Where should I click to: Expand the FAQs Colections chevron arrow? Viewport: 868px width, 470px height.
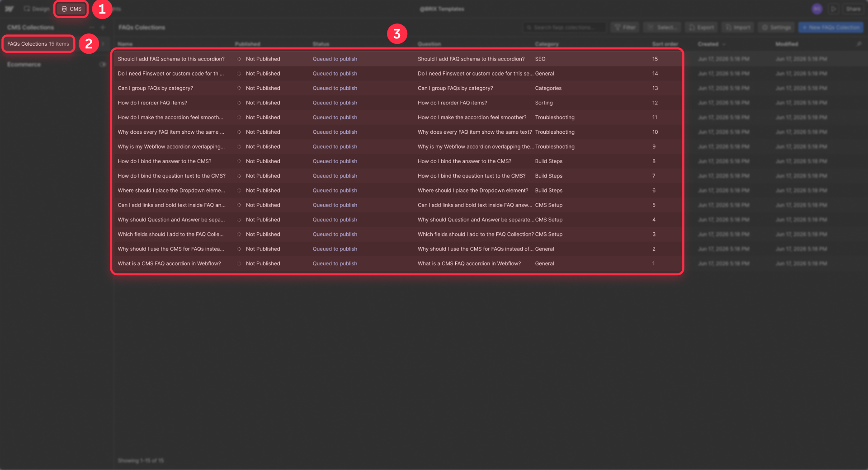click(x=103, y=44)
